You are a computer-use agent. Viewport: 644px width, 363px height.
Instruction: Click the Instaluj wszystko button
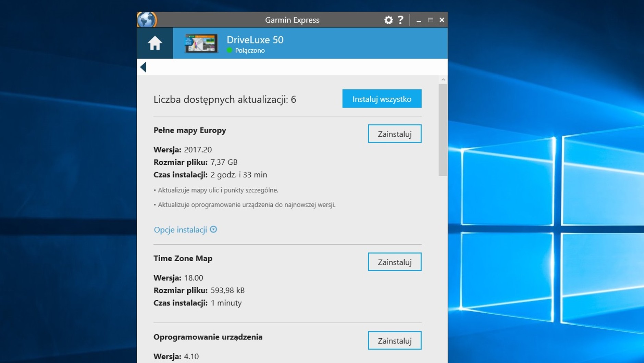(382, 99)
